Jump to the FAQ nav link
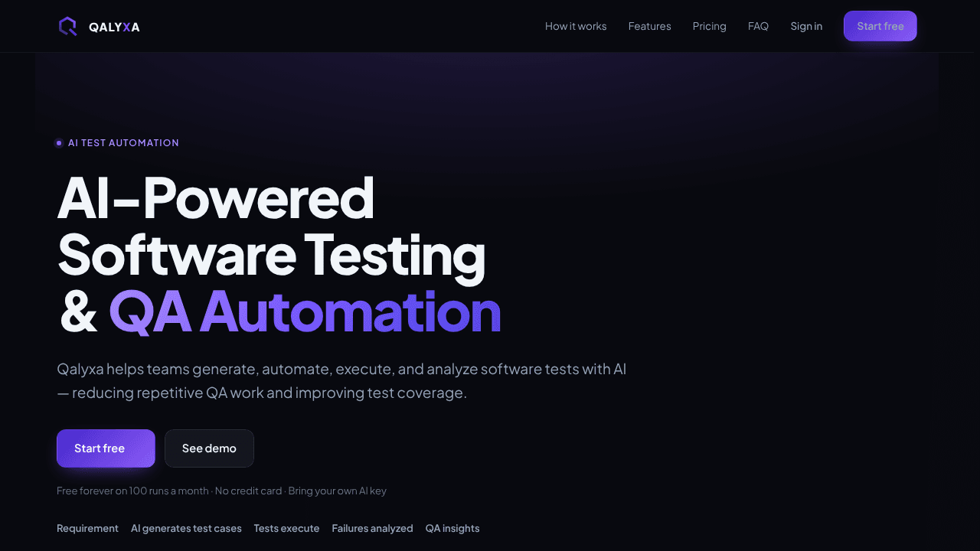The image size is (980, 551). click(x=758, y=26)
